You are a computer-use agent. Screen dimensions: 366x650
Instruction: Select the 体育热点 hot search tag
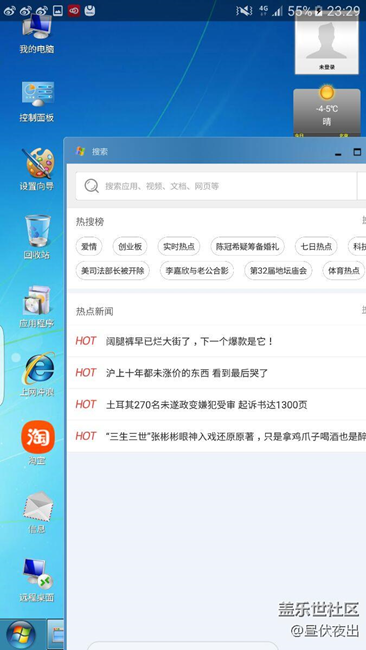344,271
